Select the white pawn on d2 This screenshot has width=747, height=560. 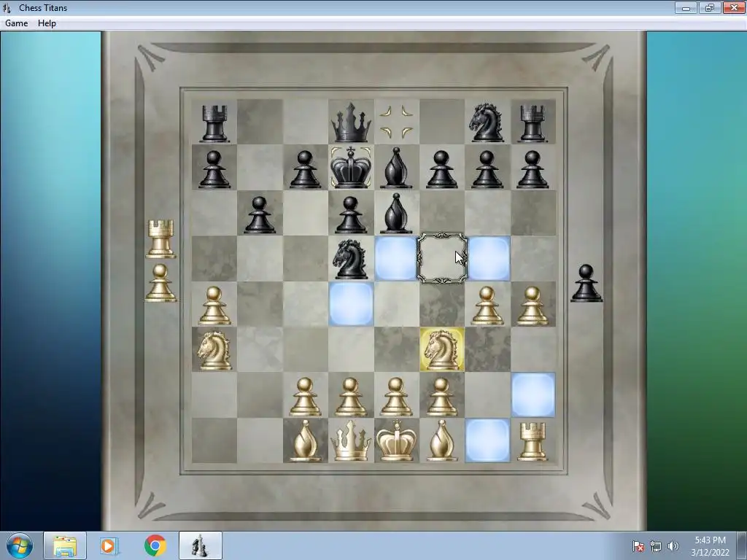click(x=351, y=397)
